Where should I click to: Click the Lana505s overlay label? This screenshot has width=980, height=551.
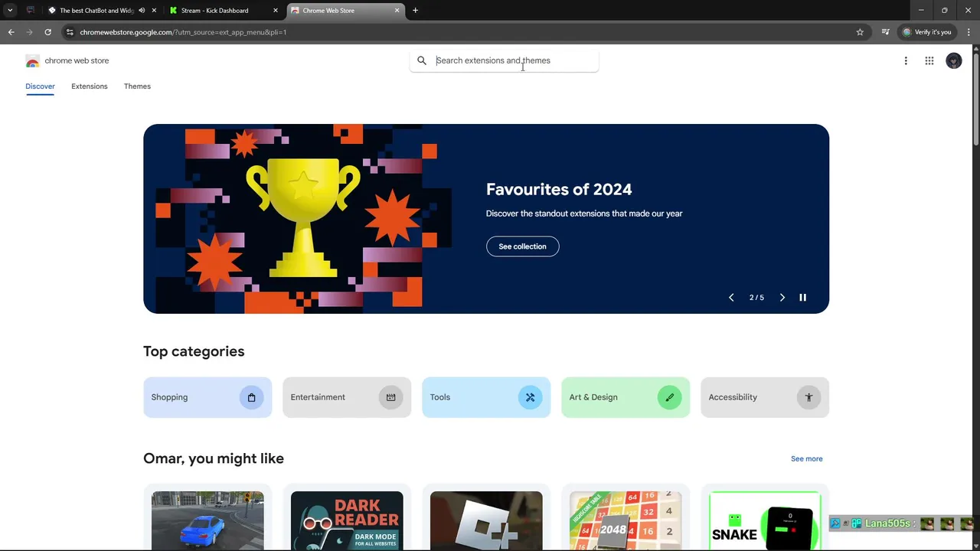(887, 523)
